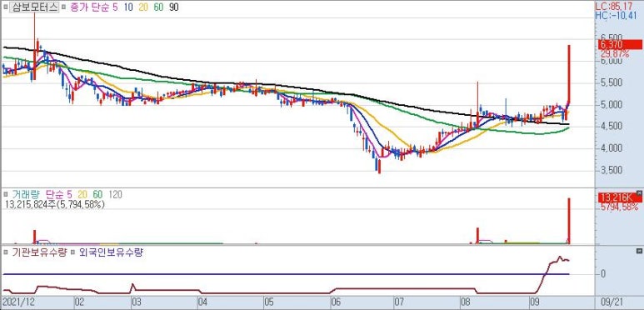Open the 종가 단순 moving average settings
The image size is (644, 310).
[x=88, y=7]
